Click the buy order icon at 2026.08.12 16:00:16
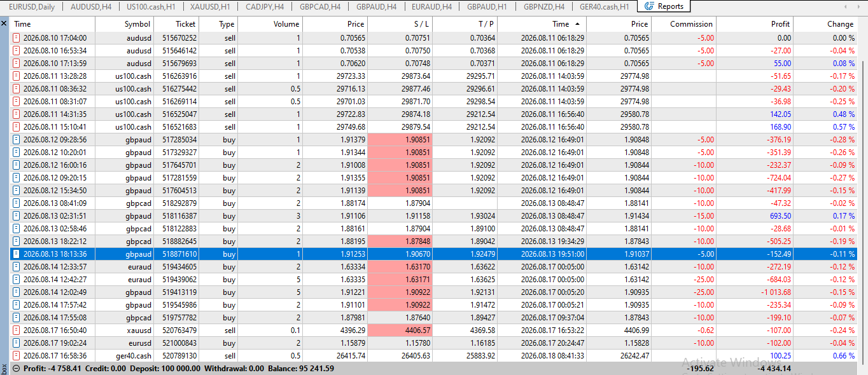The image size is (868, 375). (x=17, y=165)
